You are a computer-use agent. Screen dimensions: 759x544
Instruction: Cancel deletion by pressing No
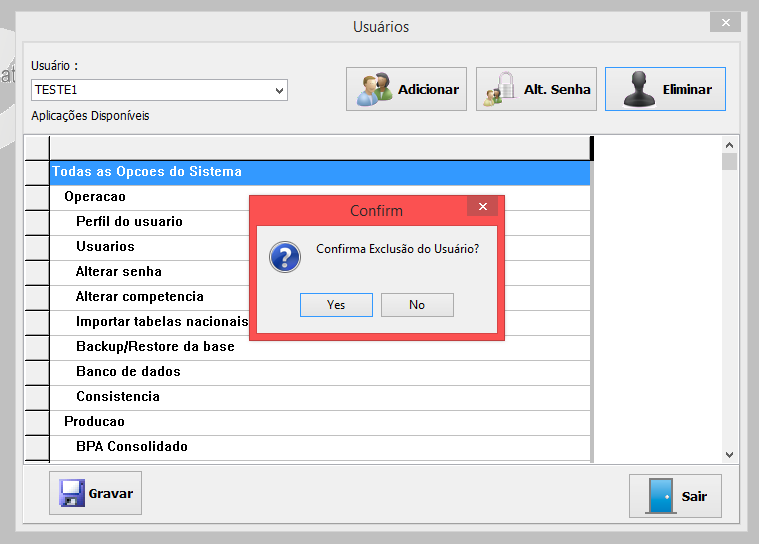[417, 305]
